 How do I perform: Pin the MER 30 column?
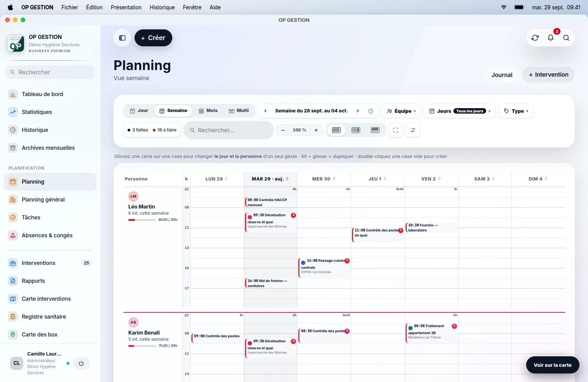[334, 179]
